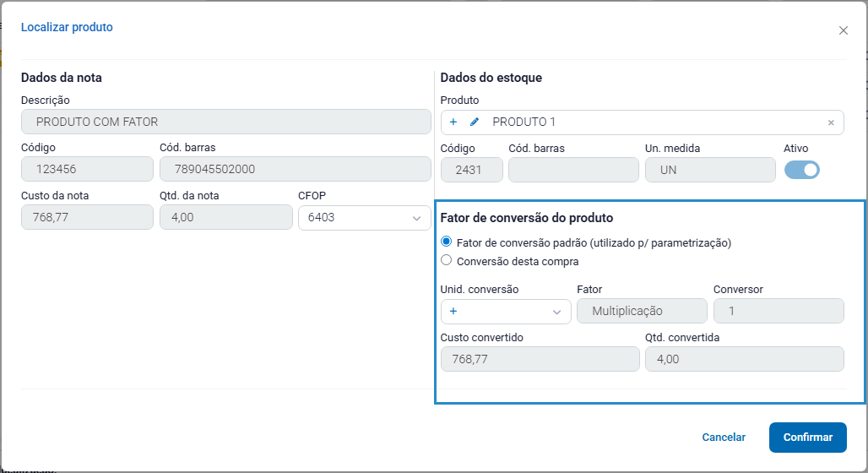The image size is (868, 473).
Task: Click the Descrição input field
Action: pos(226,122)
